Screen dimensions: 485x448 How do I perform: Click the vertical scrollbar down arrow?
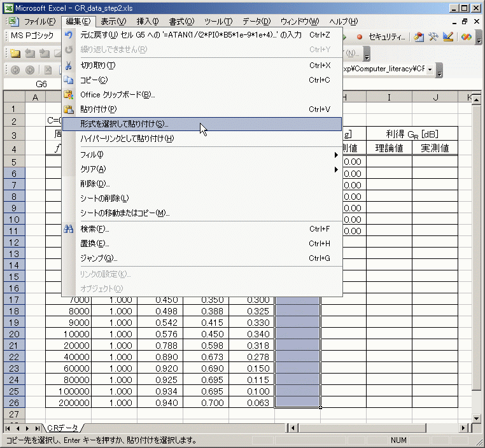click(x=477, y=418)
